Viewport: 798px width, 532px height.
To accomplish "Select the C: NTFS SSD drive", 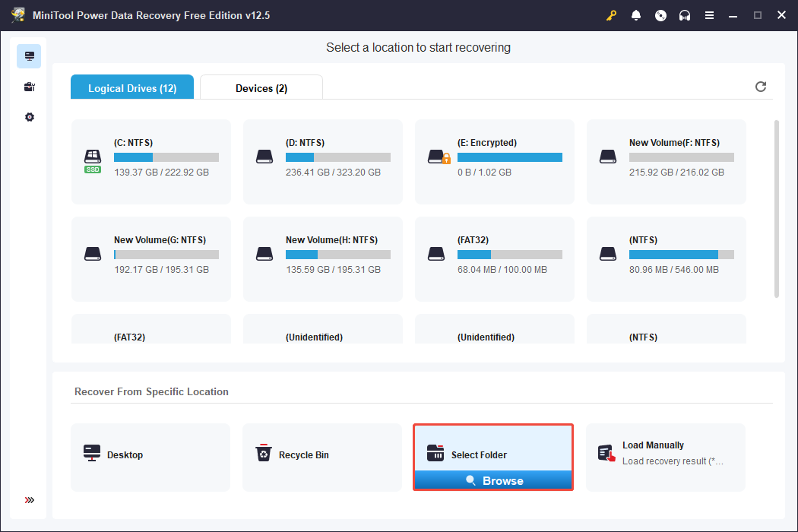I will (151, 161).
